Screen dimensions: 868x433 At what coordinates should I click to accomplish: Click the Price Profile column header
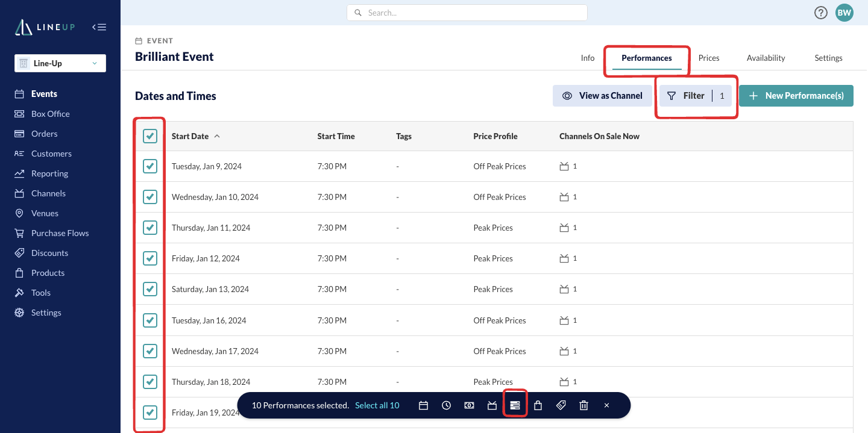coord(495,136)
